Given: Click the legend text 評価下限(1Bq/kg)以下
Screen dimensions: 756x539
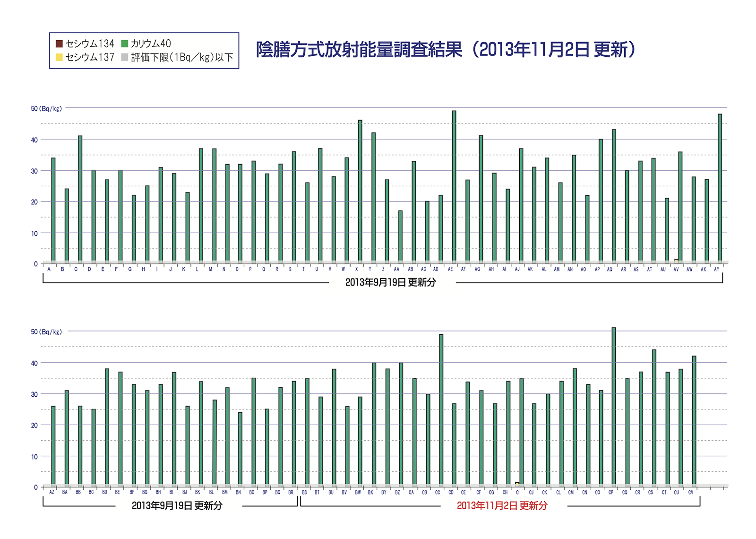Looking at the screenshot, I should point(182,57).
